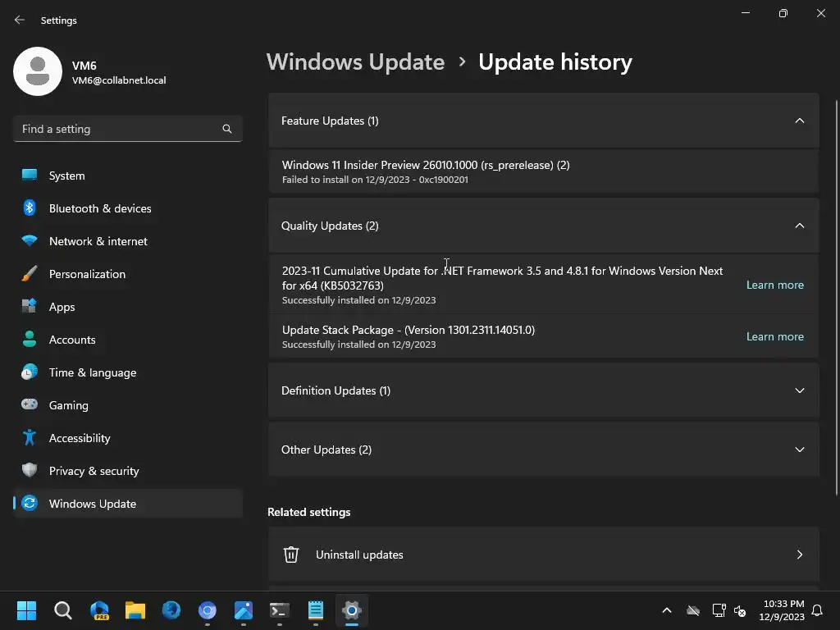Click the Windows Update sync icon
Screen dimensions: 840x630
tap(30, 503)
